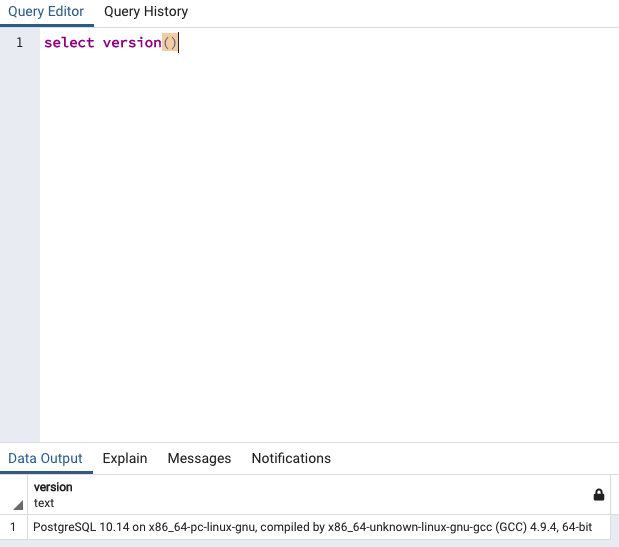Open the Query History tab
Image resolution: width=619 pixels, height=547 pixels.
(x=146, y=12)
